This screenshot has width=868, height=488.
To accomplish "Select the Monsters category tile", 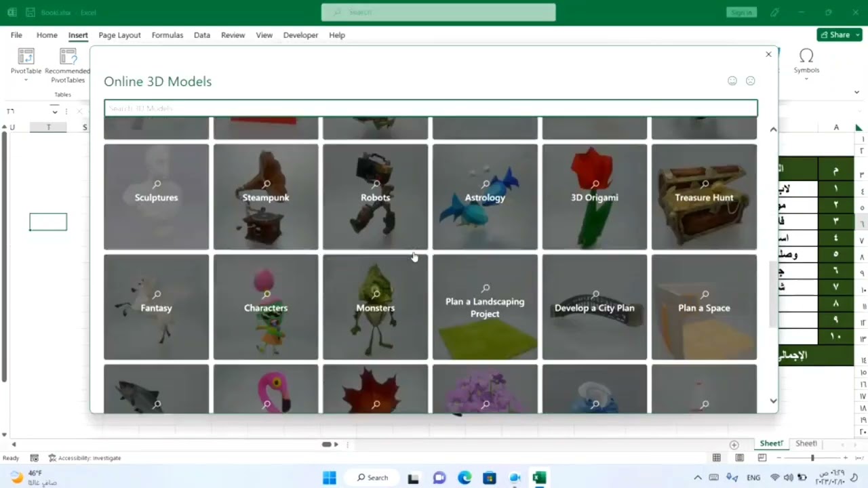I will [376, 307].
